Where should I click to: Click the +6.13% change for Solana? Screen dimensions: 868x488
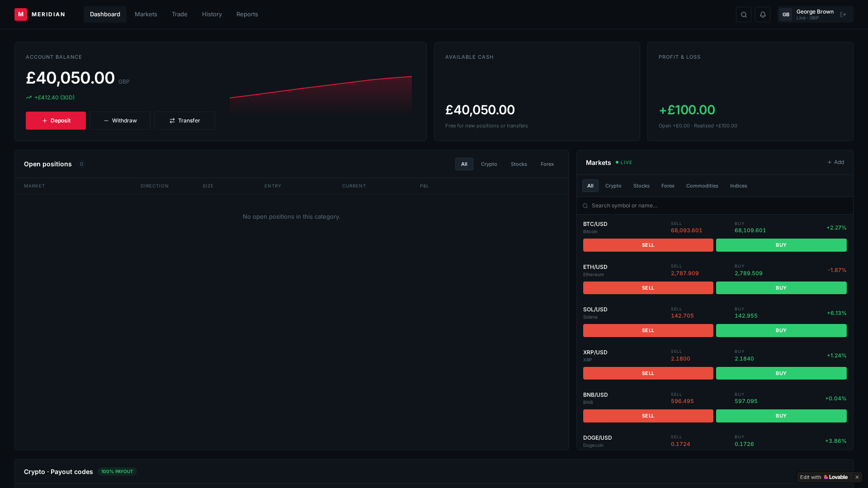coord(837,313)
